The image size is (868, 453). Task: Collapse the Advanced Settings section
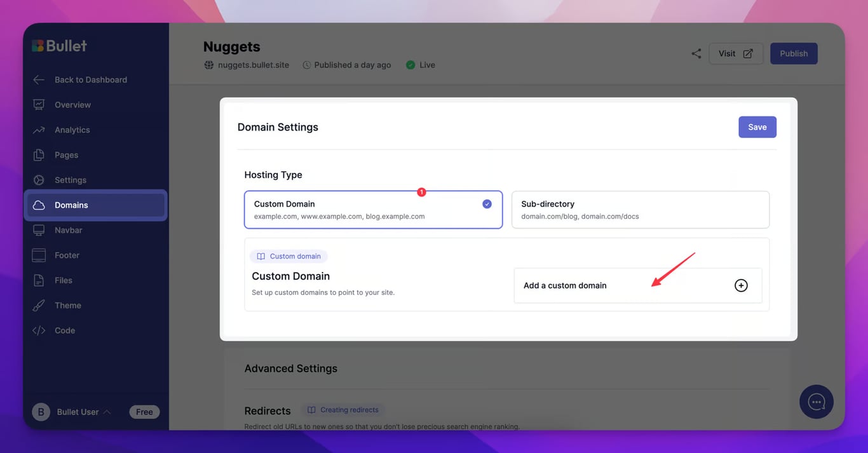[290, 368]
